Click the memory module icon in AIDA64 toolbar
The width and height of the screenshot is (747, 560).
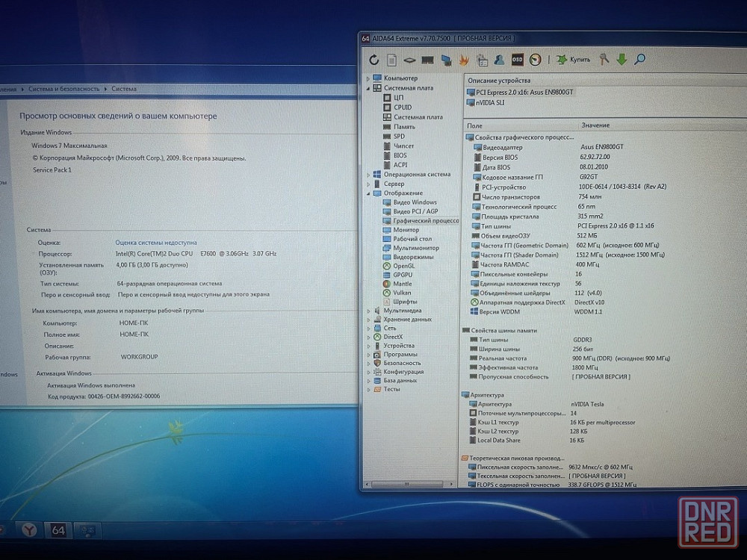(x=428, y=60)
